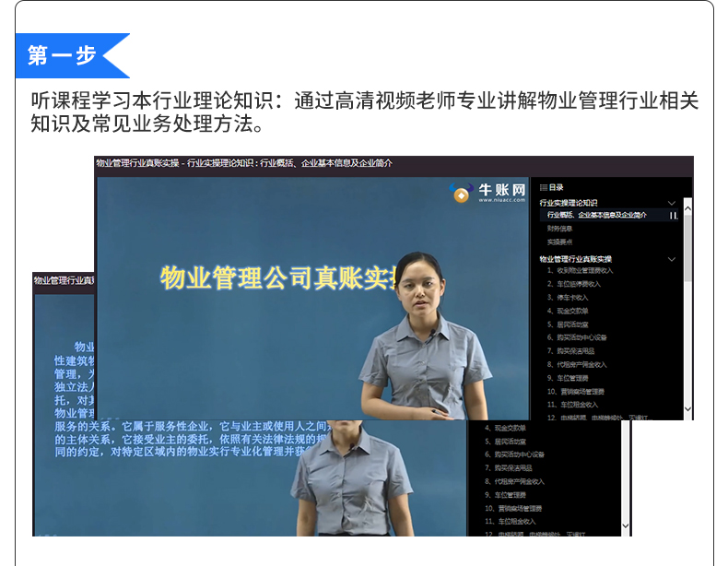The image size is (728, 566).
Task: Open the 财务信息 chapter
Action: (559, 229)
